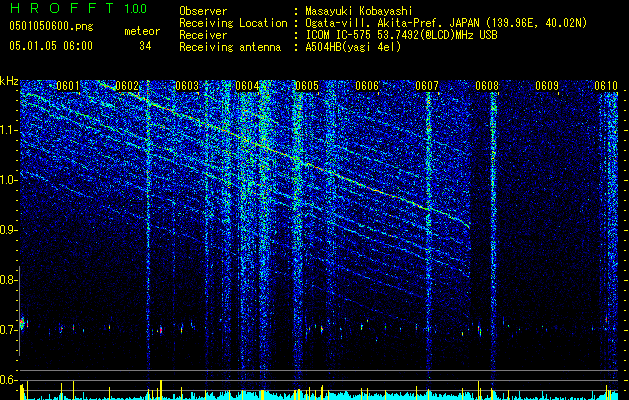Click the Receiving antenna label

click(x=230, y=47)
